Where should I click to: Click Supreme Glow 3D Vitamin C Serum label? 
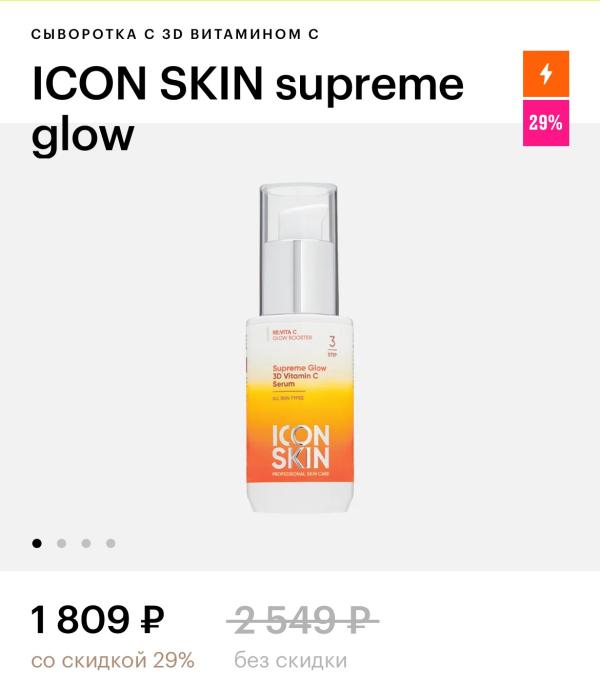(x=299, y=376)
